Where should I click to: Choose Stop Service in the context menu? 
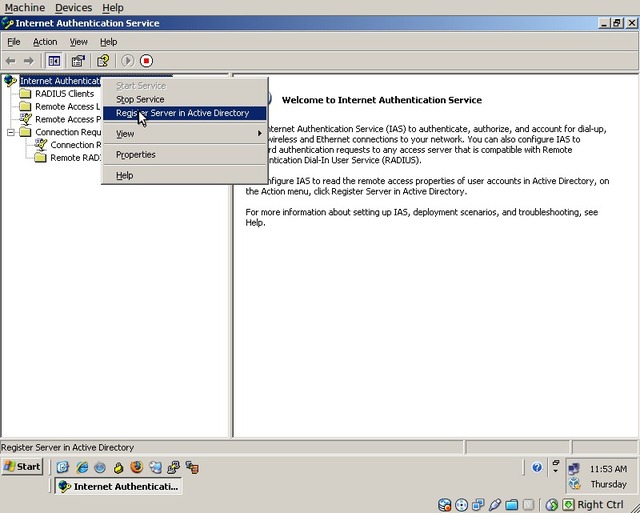(140, 100)
